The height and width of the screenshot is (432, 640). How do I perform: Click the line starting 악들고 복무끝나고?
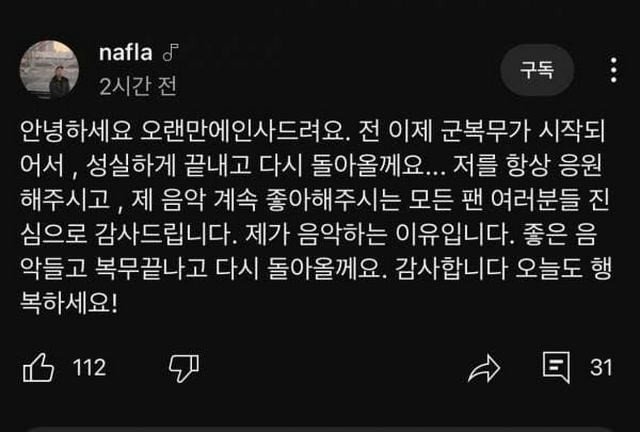pyautogui.click(x=316, y=269)
